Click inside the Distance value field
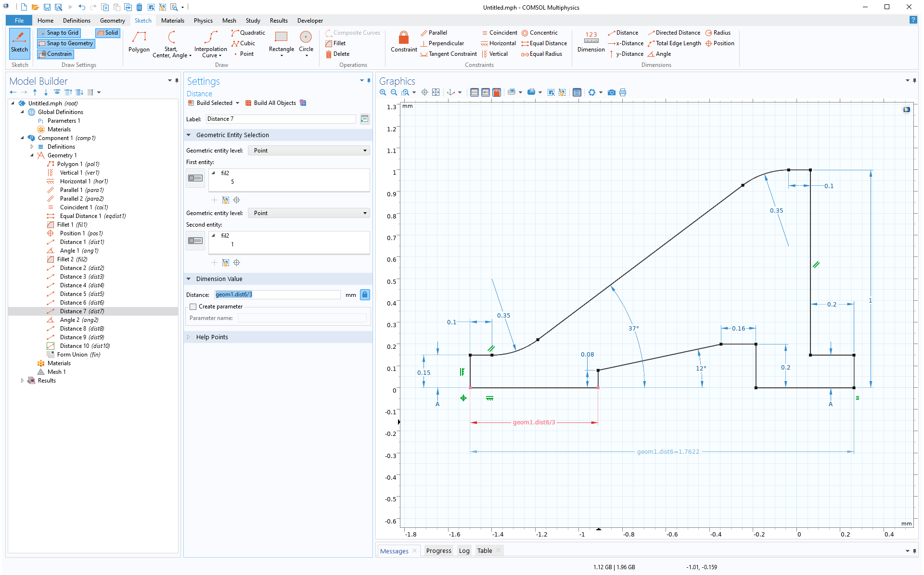Image resolution: width=924 pixels, height=575 pixels. click(x=277, y=294)
